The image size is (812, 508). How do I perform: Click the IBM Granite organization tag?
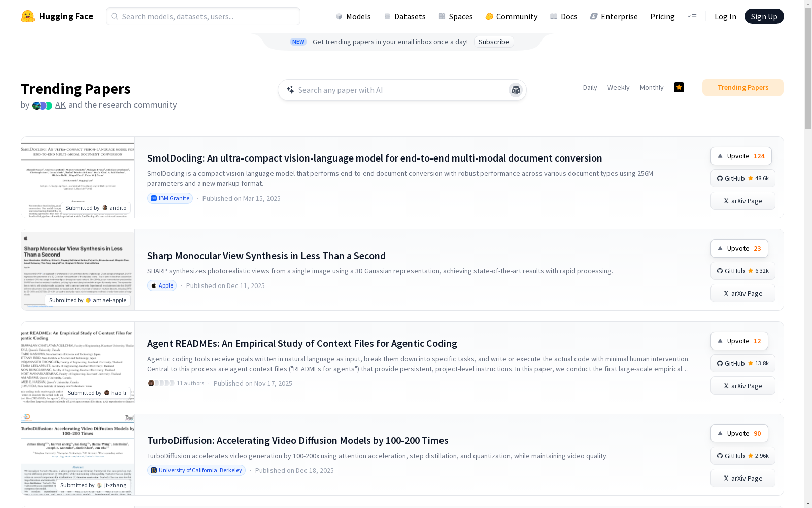(170, 198)
